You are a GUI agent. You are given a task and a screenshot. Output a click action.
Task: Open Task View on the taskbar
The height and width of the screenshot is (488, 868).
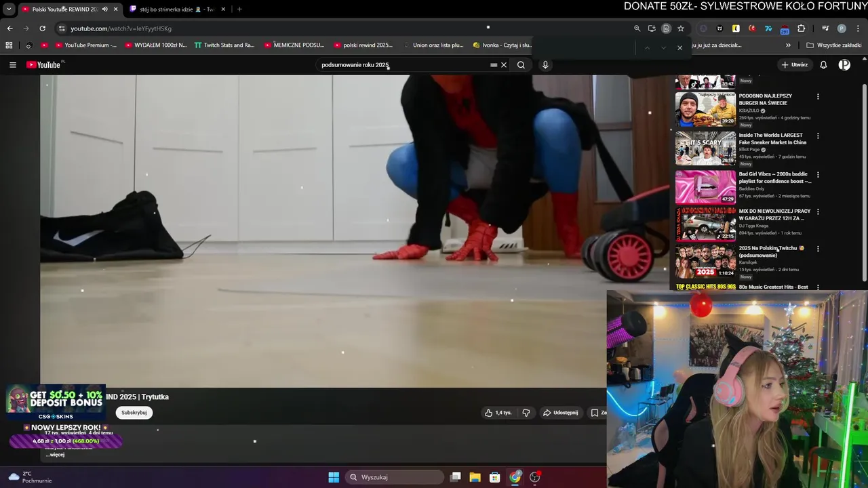tap(456, 477)
